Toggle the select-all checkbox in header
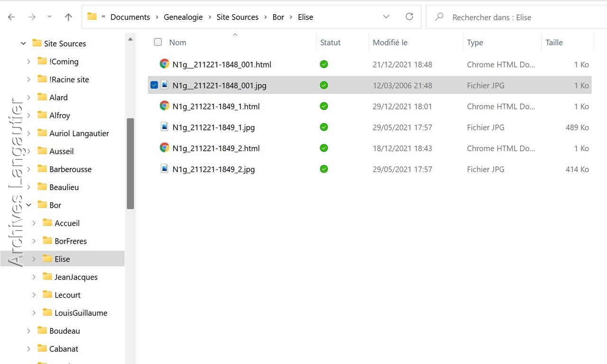This screenshot has width=607, height=364. click(158, 42)
